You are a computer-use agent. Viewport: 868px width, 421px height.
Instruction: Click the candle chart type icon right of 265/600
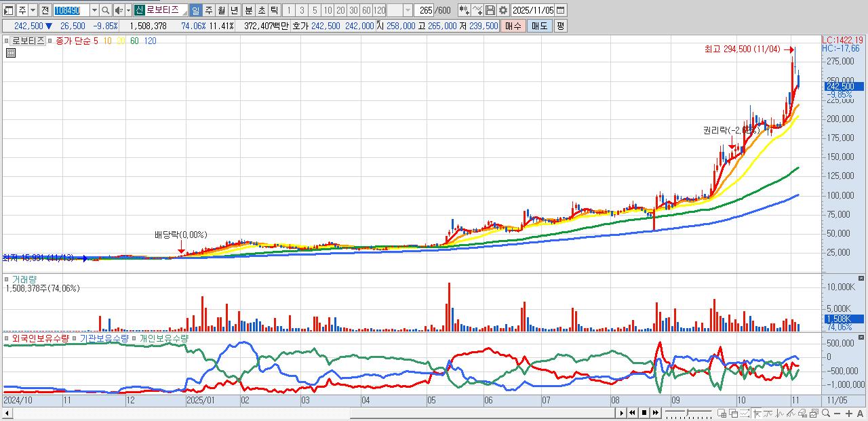465,10
